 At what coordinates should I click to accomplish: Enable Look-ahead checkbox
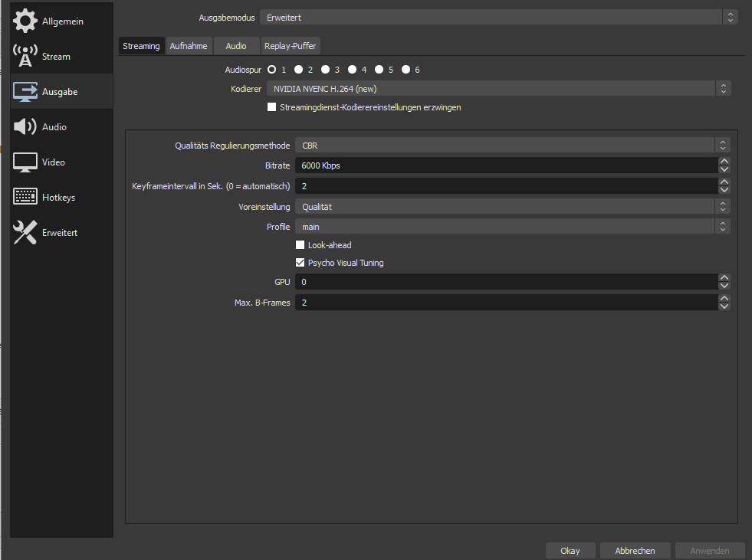coord(300,245)
